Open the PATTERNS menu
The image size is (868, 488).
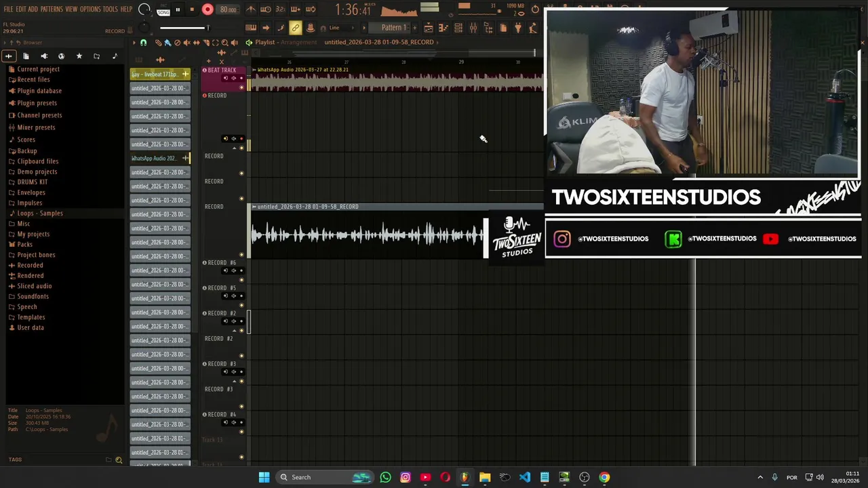52,9
